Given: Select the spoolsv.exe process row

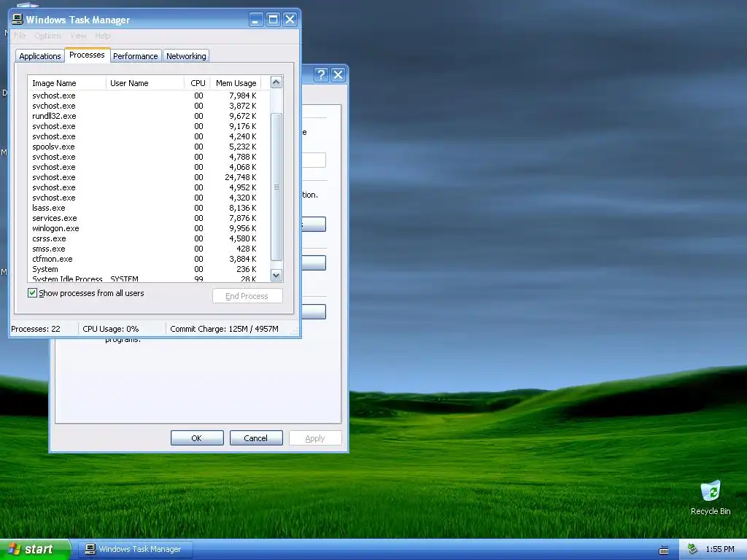Looking at the screenshot, I should click(149, 147).
